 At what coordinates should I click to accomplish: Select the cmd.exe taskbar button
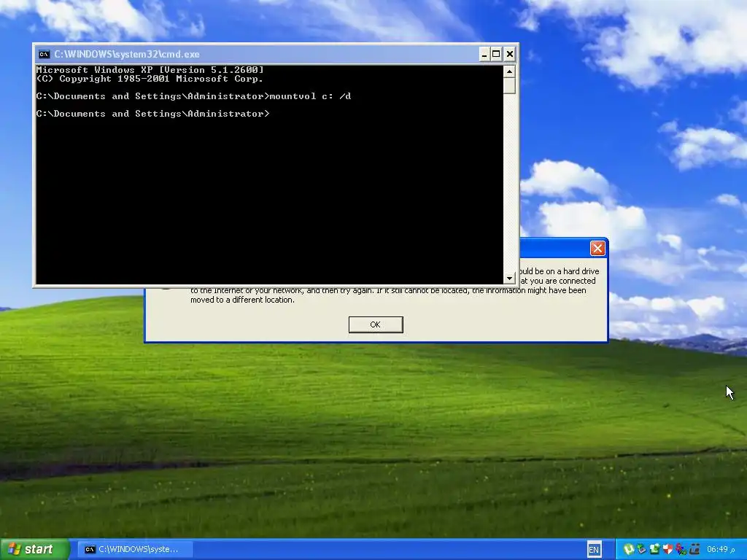pyautogui.click(x=135, y=550)
